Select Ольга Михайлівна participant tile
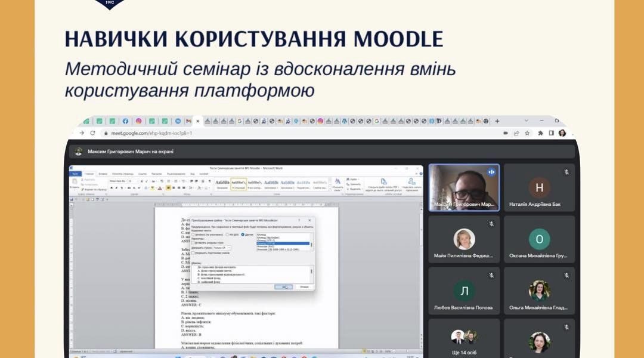Viewport: 644px width, 358px height. click(x=539, y=291)
